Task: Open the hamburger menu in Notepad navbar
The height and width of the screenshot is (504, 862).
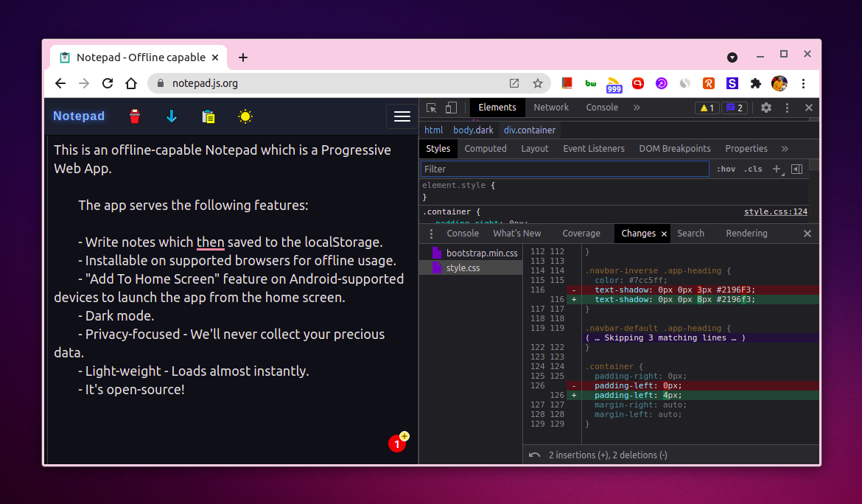Action: click(402, 116)
